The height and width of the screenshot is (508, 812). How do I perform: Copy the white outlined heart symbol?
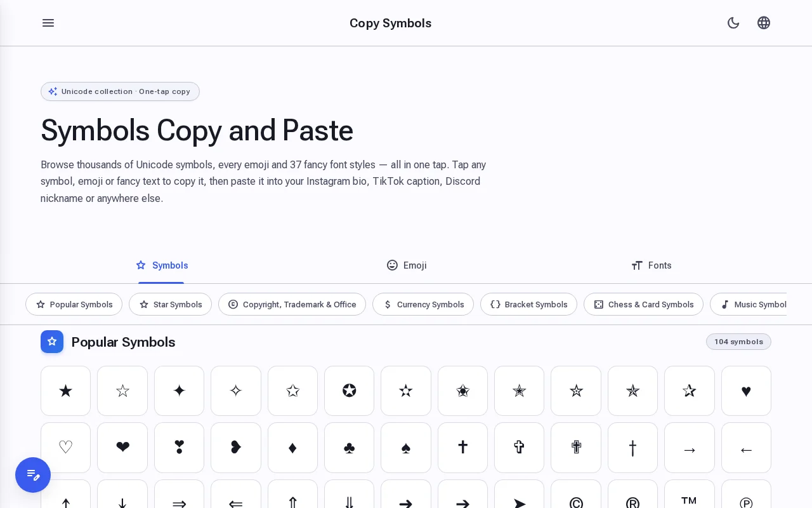[x=65, y=448]
